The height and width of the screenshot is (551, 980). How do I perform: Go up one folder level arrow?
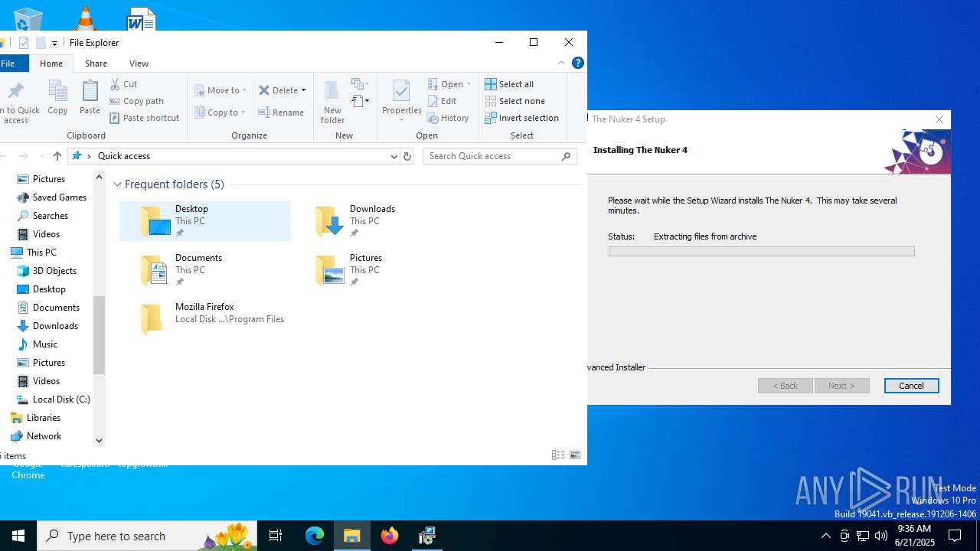pos(57,156)
